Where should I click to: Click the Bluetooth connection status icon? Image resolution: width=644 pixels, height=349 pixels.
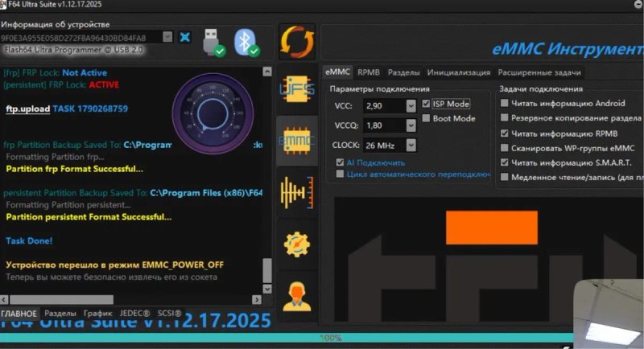246,42
